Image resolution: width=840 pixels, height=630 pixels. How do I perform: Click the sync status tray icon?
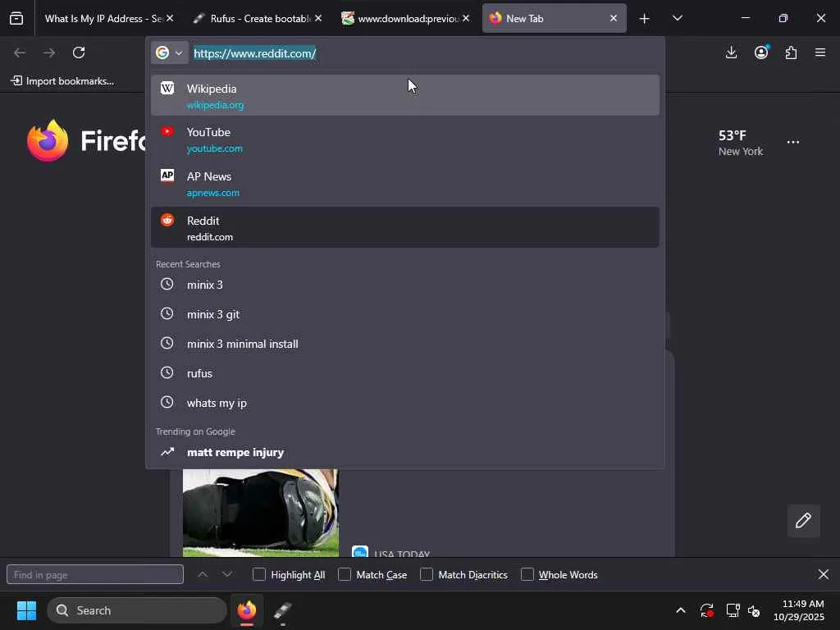[x=706, y=610]
